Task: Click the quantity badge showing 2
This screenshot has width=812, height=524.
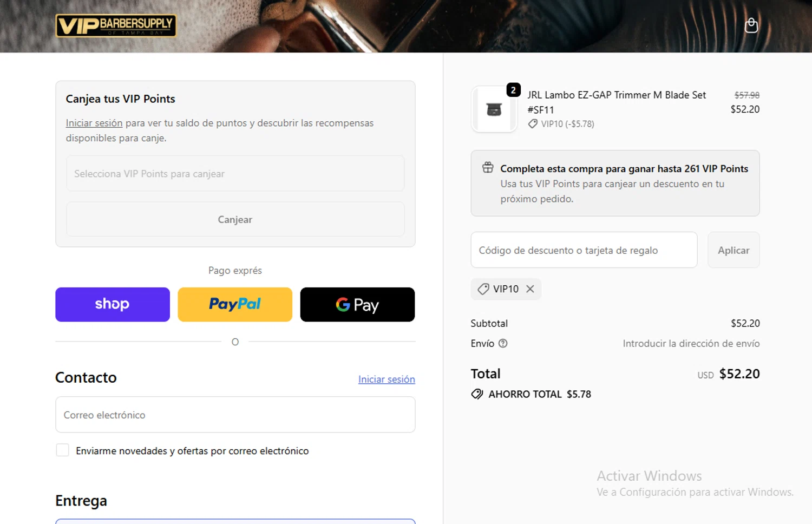Action: tap(513, 90)
